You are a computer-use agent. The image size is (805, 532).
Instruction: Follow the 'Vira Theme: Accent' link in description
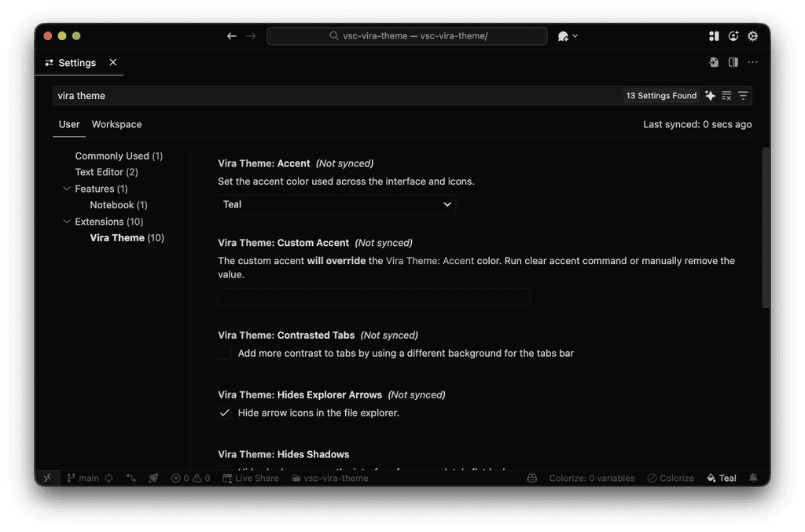click(x=430, y=261)
